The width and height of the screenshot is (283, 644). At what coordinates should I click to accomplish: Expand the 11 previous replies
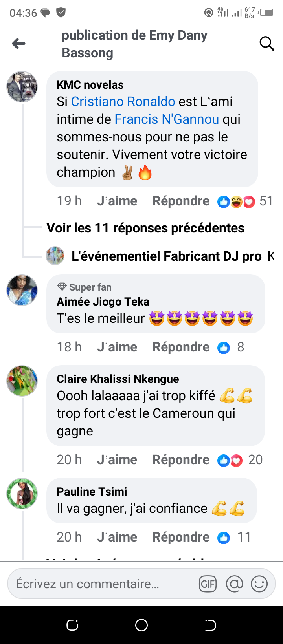145,228
